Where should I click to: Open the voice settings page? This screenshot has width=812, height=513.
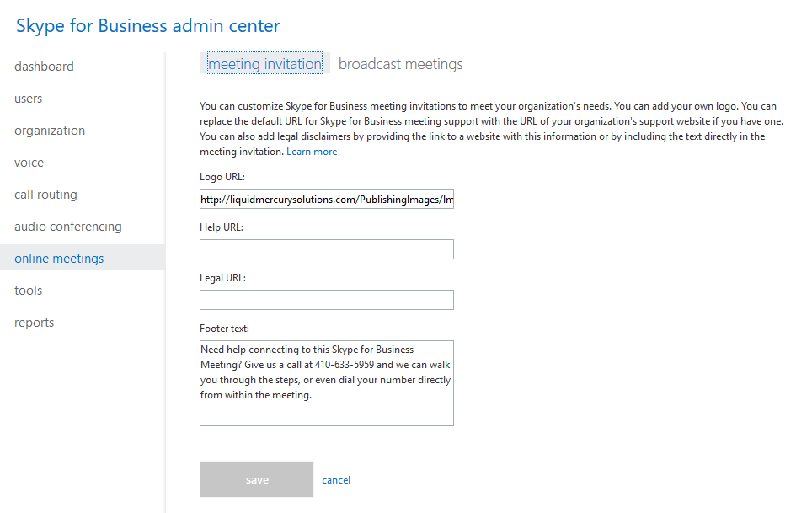29,163
